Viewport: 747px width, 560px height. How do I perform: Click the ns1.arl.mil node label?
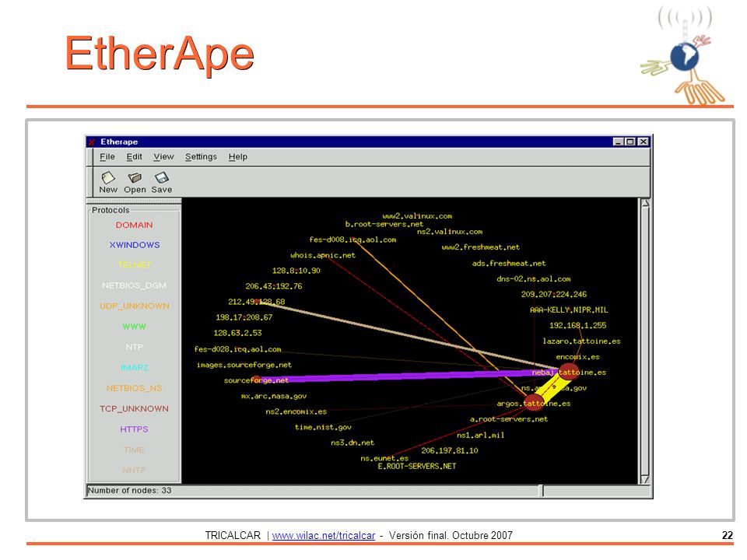(481, 435)
